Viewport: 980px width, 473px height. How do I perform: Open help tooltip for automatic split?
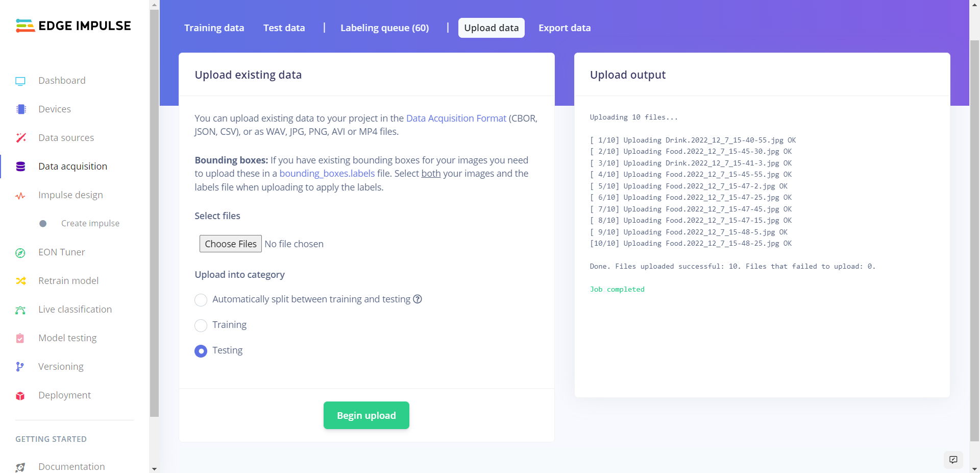(x=418, y=299)
